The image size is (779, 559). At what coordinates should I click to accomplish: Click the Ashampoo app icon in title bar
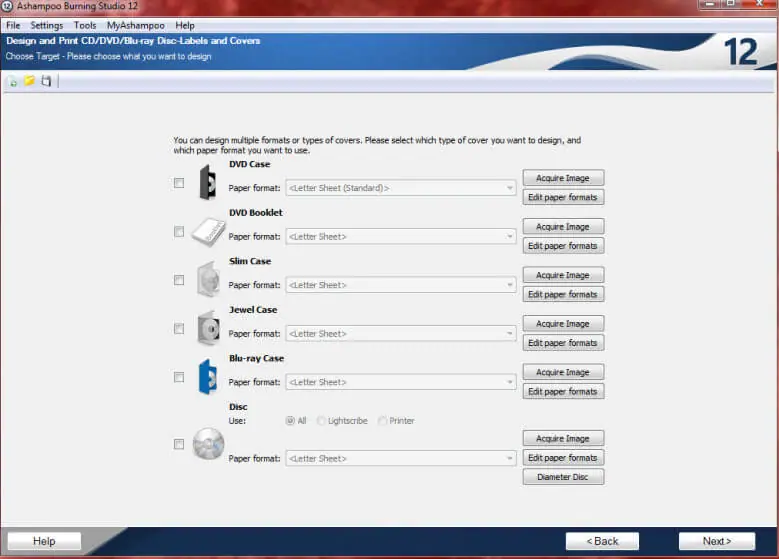7,6
